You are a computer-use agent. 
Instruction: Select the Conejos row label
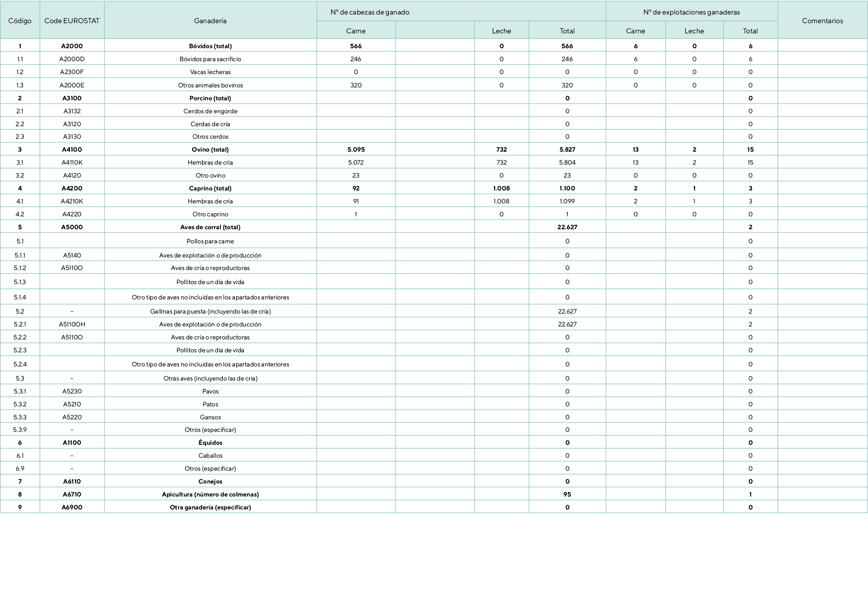tap(210, 482)
